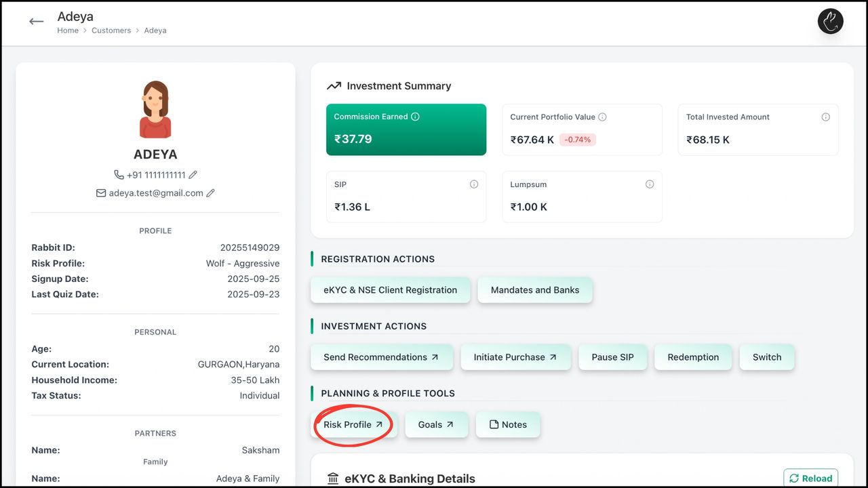Image resolution: width=868 pixels, height=488 pixels.
Task: Click Send Recommendations button
Action: pos(381,357)
